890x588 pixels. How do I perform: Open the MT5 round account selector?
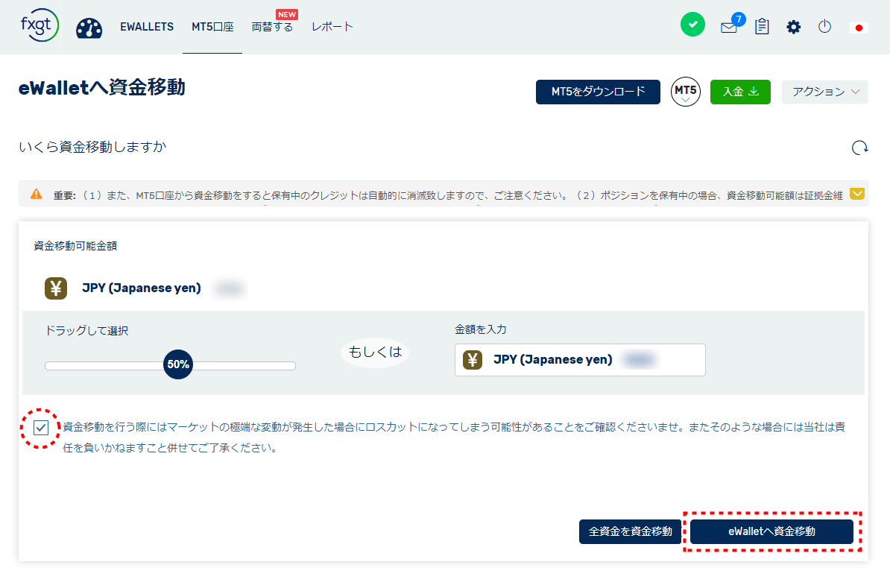(686, 92)
